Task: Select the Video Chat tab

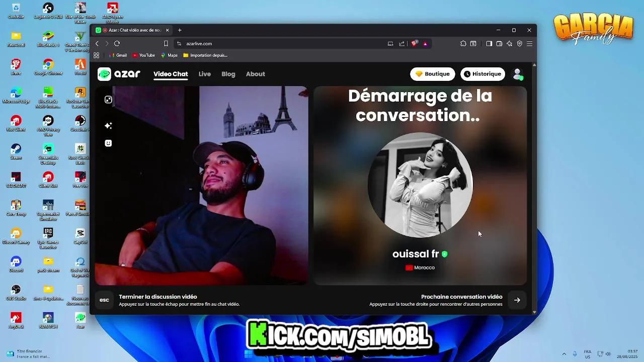Action: pos(171,74)
